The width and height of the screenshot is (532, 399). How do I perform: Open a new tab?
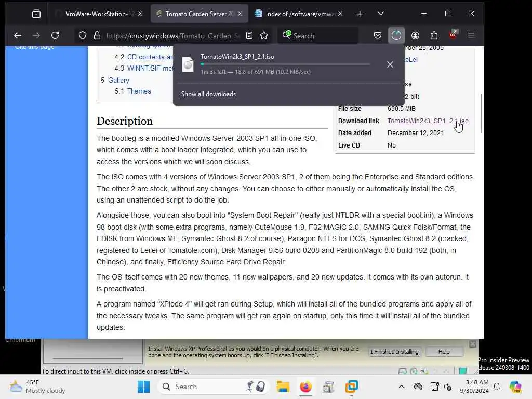click(x=360, y=14)
